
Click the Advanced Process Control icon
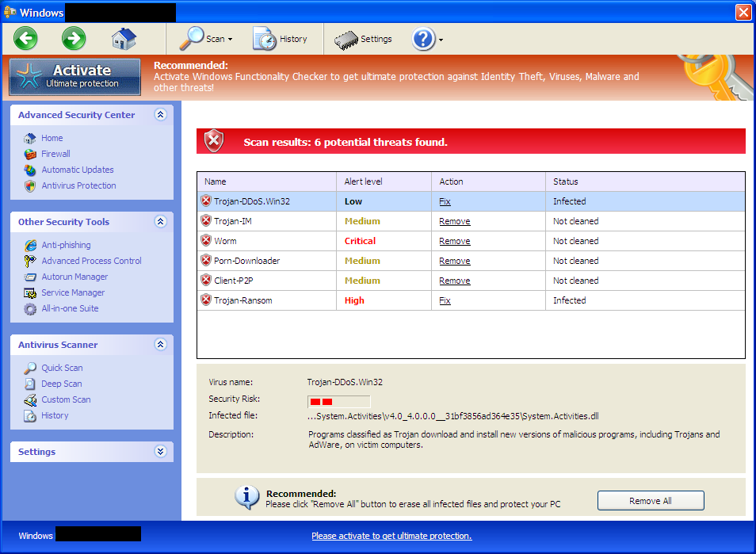[30, 261]
